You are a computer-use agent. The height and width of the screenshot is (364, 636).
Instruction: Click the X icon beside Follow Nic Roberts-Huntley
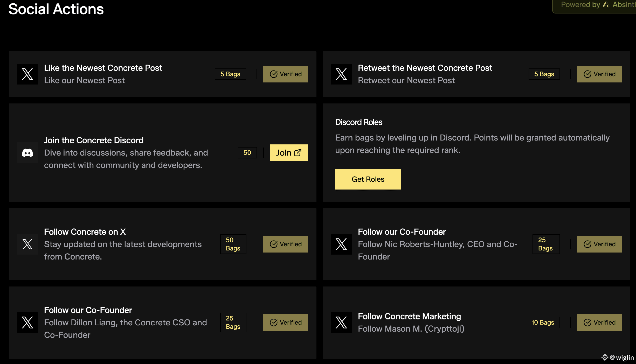pyautogui.click(x=341, y=244)
